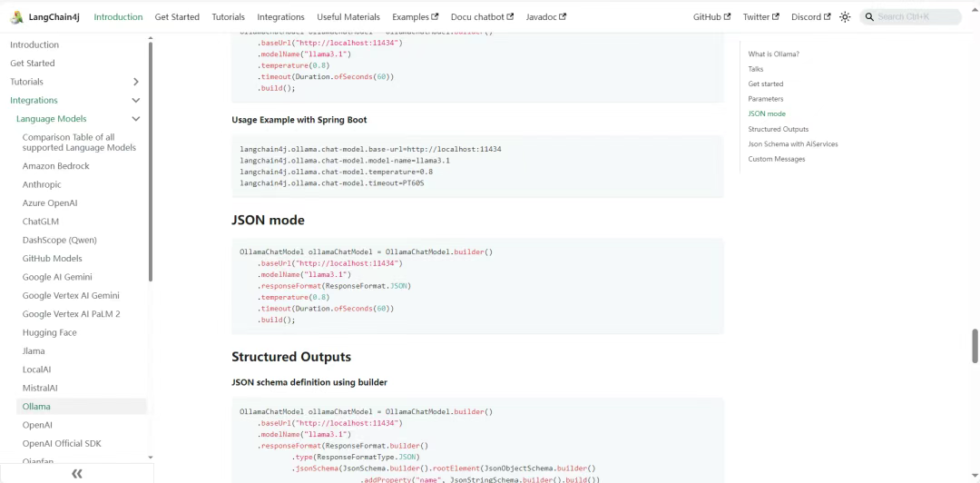Select Integrations sidebar item
This screenshot has height=483, width=980.
click(34, 100)
